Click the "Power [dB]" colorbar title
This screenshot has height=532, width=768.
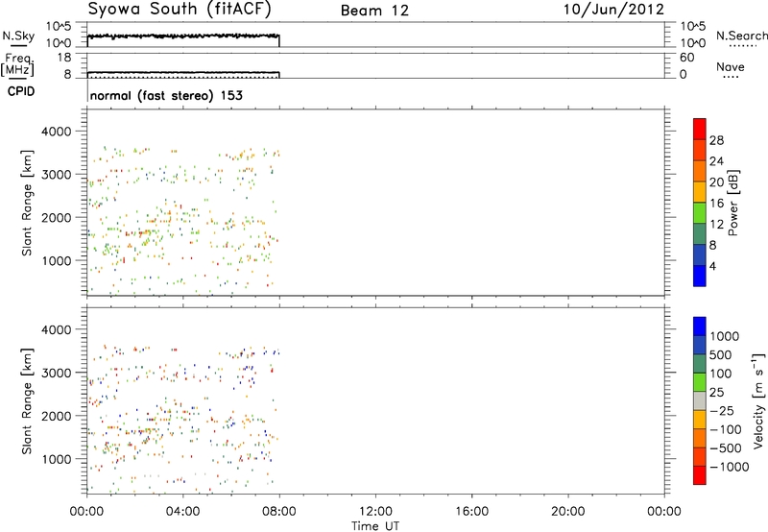point(732,203)
